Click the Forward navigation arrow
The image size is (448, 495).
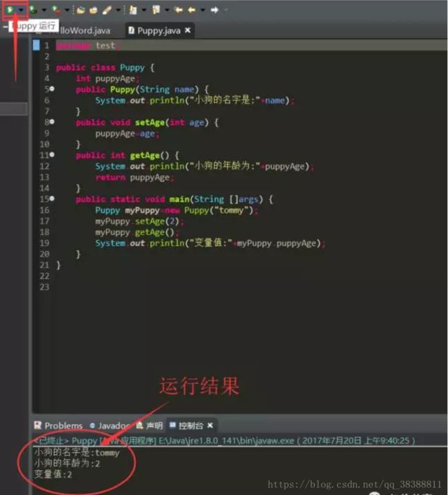point(214,10)
